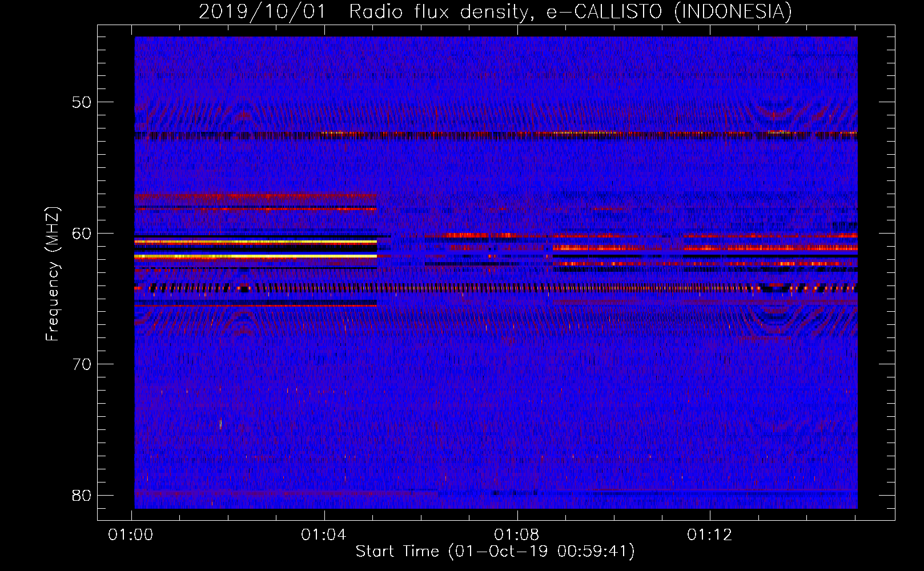Click the 'Start Time (01-Oct-19 00:59:41)' label

pos(495,552)
